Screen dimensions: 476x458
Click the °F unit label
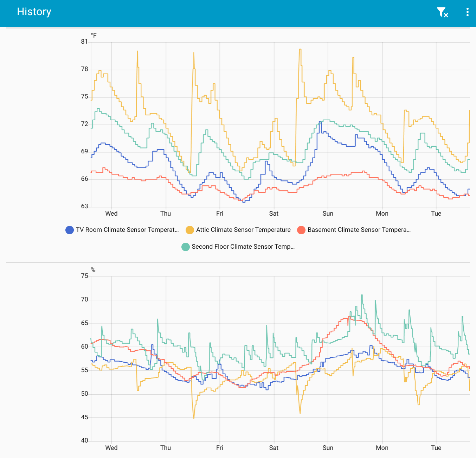tap(94, 36)
